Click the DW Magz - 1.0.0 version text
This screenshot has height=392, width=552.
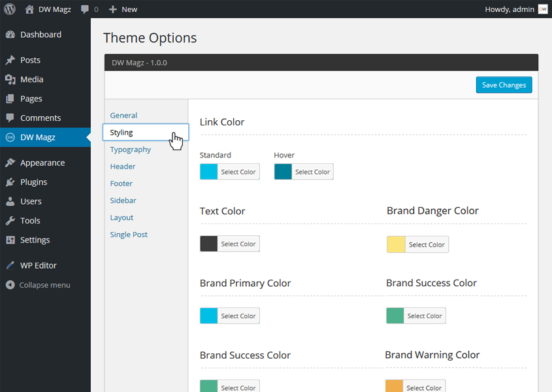pyautogui.click(x=139, y=63)
